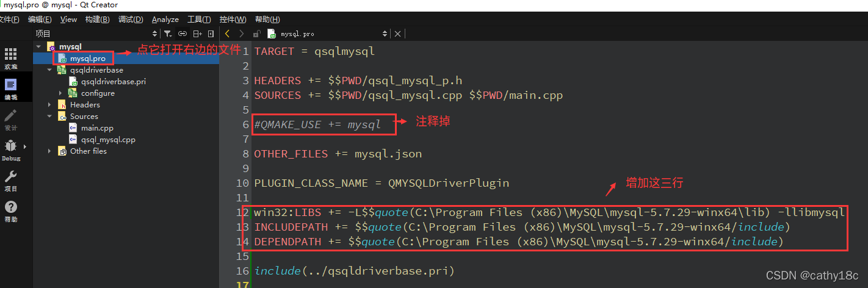Collapse the Sources folder
Viewport: 868px width, 288px height.
(49, 117)
